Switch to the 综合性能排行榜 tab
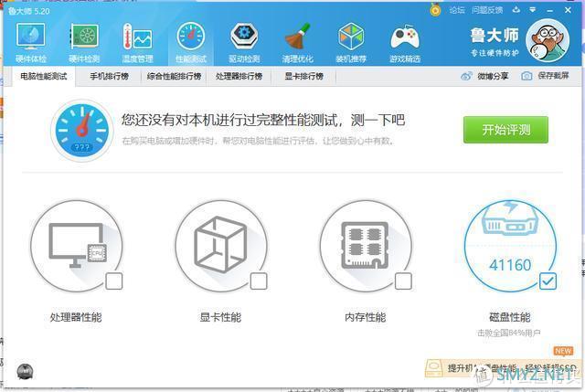The image size is (585, 392). [174, 77]
